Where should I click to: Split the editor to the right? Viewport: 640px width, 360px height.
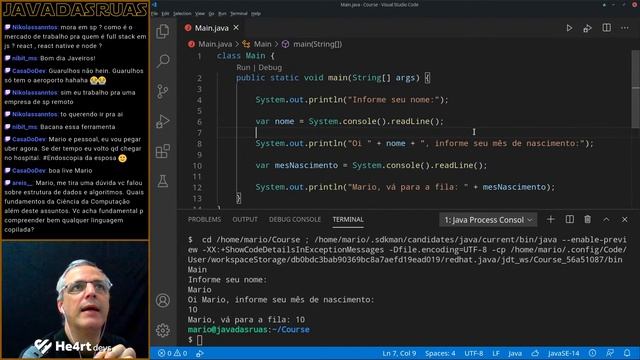coord(607,28)
